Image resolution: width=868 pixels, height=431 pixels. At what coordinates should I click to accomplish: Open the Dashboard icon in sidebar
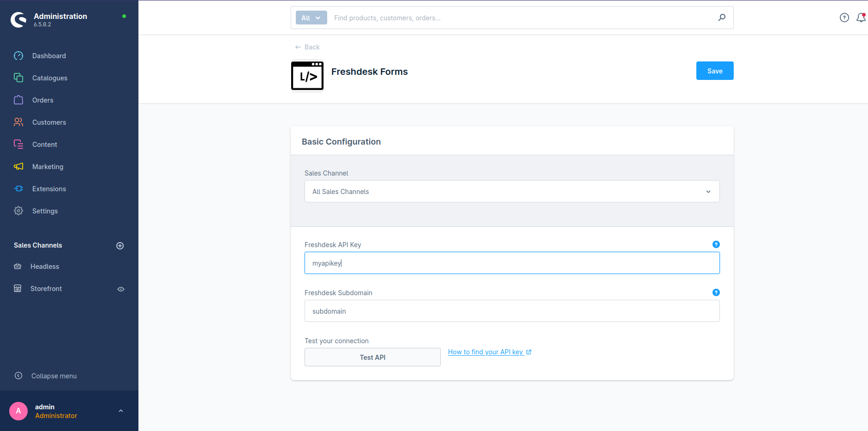coord(18,56)
